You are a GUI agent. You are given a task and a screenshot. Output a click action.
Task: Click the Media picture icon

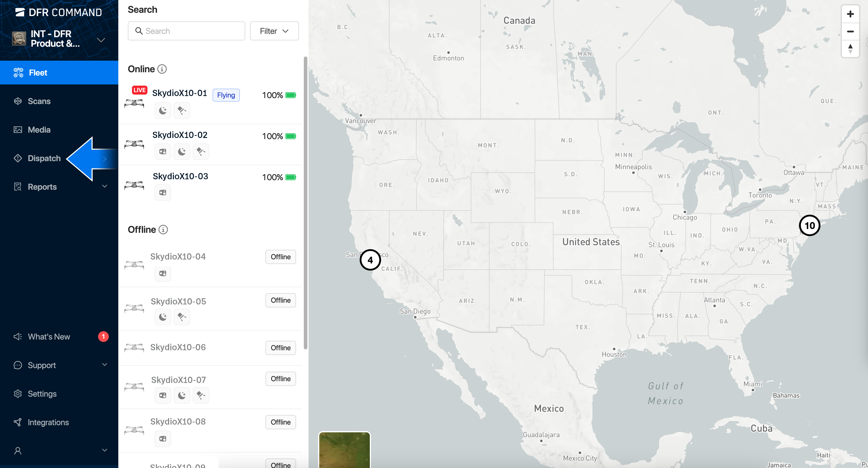coord(18,130)
